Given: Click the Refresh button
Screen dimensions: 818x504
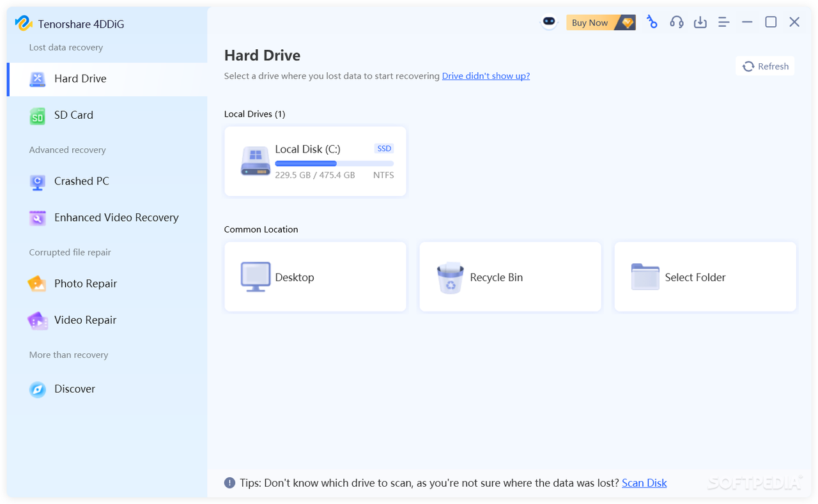Looking at the screenshot, I should (765, 66).
